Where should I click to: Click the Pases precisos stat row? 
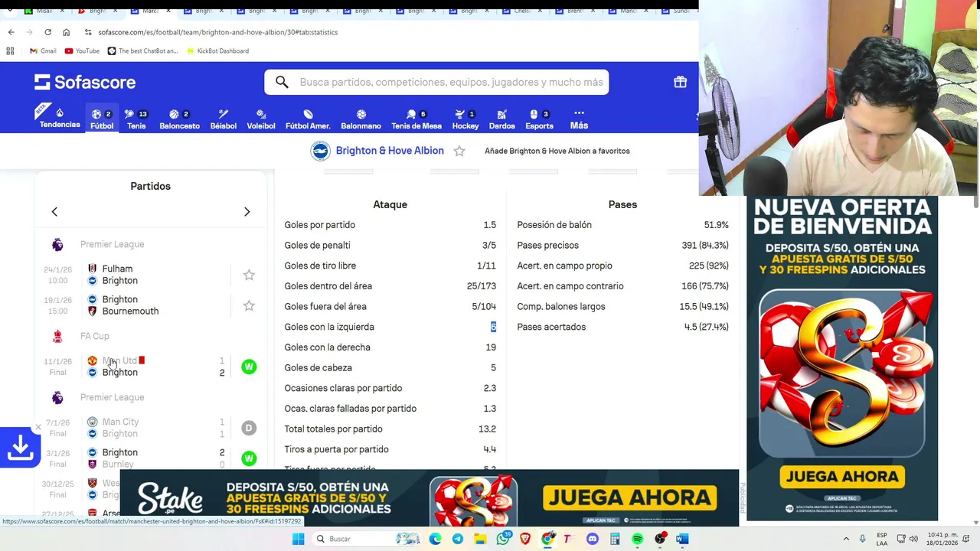622,246
